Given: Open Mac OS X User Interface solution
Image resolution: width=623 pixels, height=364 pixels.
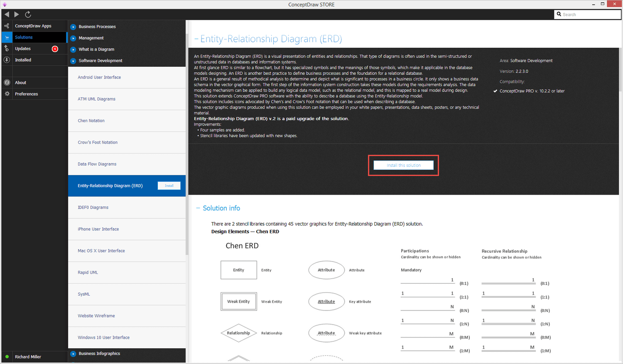Looking at the screenshot, I should (x=127, y=251).
